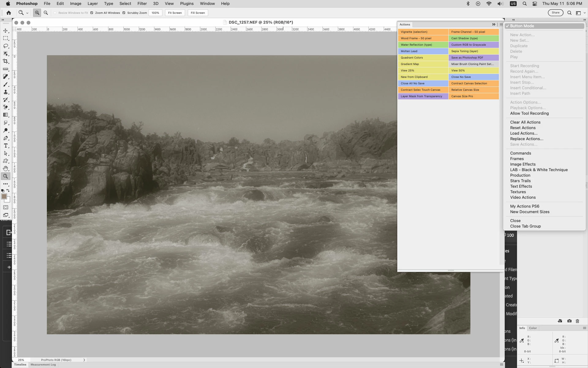Select the Crop tool
Image resolution: width=588 pixels, height=368 pixels.
[6, 61]
